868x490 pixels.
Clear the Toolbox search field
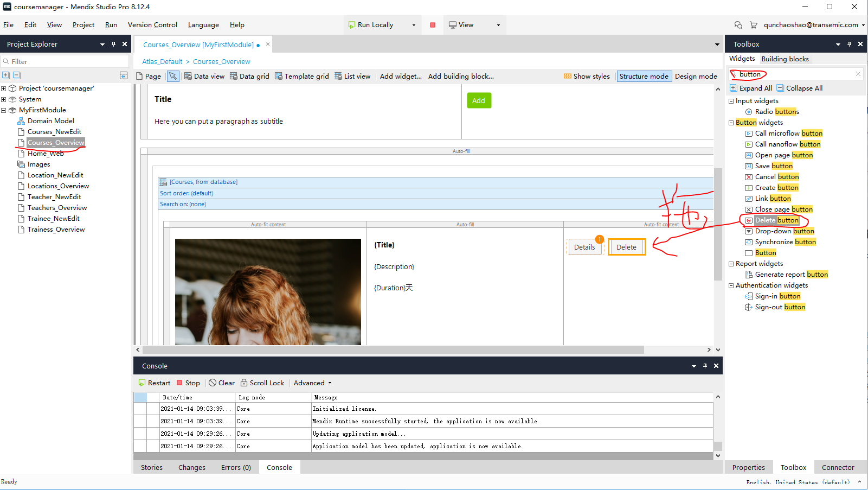[x=858, y=74]
